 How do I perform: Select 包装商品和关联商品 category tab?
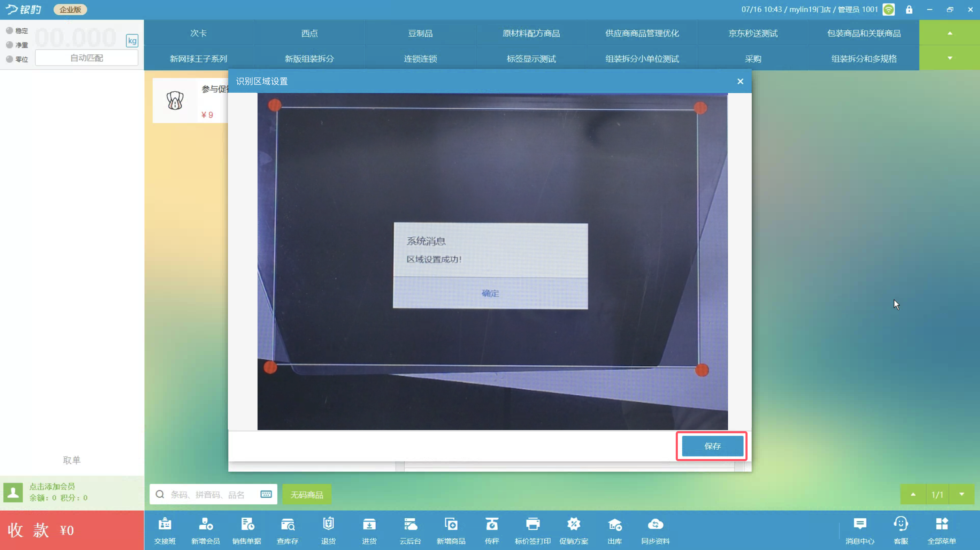[x=864, y=33]
